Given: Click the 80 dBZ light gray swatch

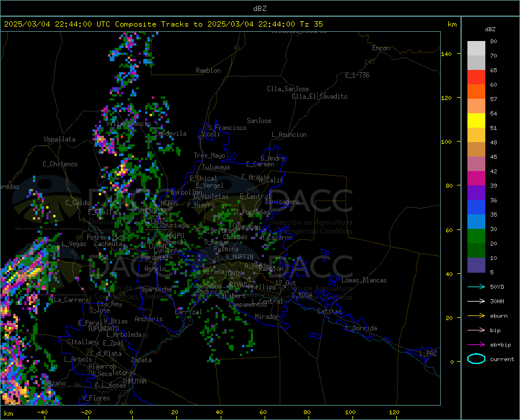Looking at the screenshot, I should tap(476, 49).
